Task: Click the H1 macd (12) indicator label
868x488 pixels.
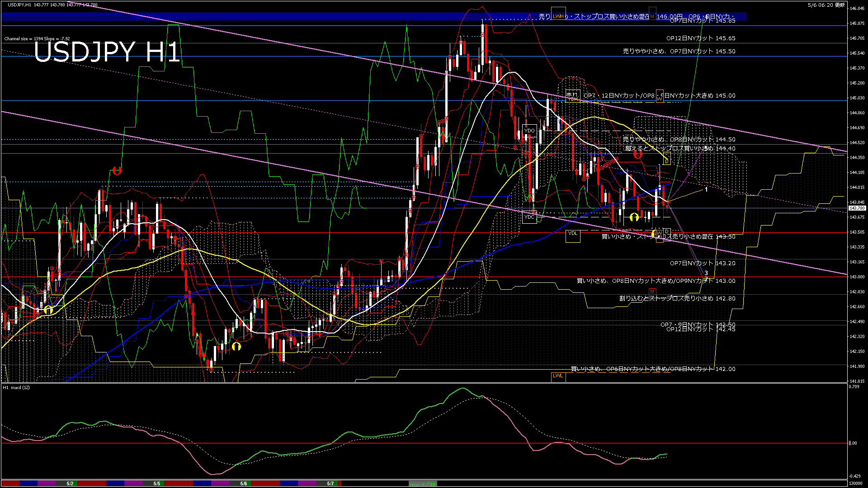Action: (x=17, y=388)
